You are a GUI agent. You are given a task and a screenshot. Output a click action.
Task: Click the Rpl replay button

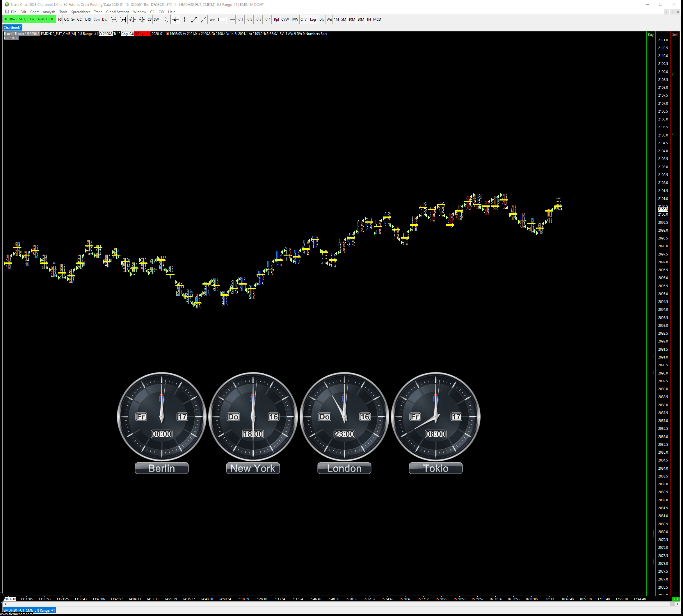click(276, 19)
